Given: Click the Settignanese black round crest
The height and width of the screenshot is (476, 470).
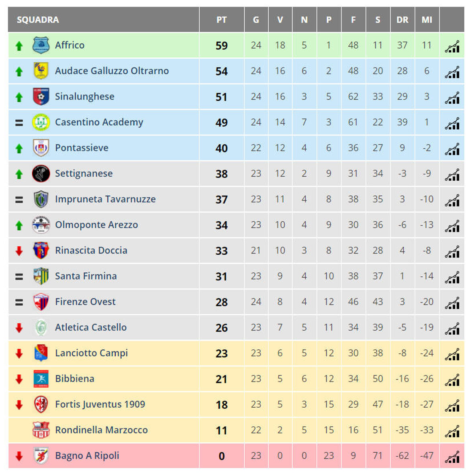Looking at the screenshot, I should point(41,174).
